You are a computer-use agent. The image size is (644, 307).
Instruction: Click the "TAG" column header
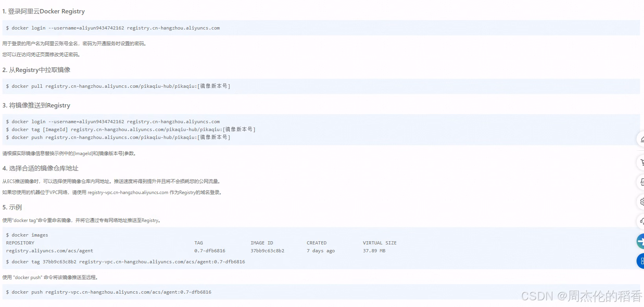click(x=199, y=243)
